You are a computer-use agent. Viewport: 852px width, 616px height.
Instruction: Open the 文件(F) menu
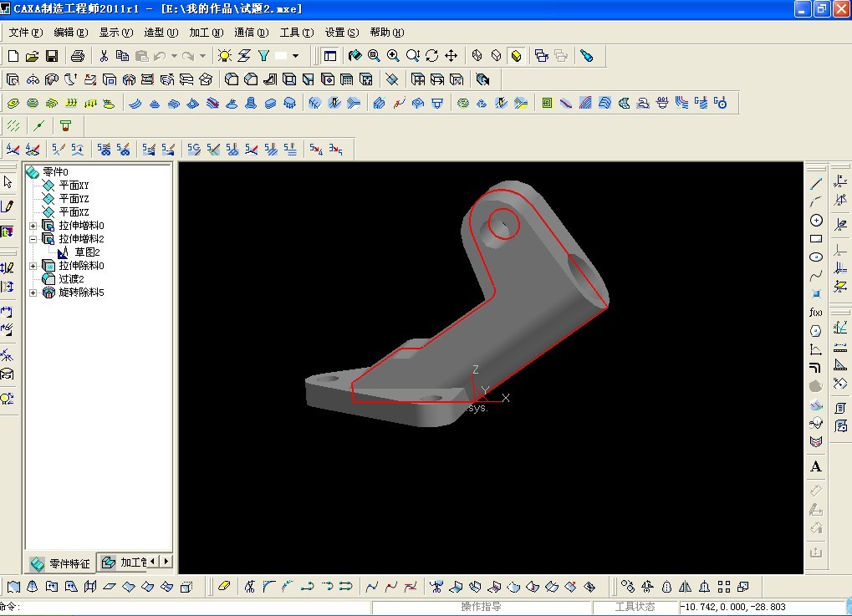coord(26,33)
